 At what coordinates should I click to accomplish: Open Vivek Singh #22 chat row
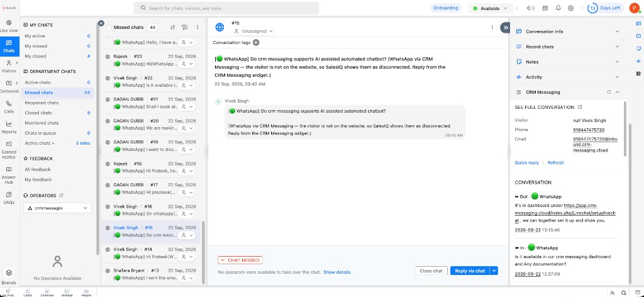point(151,81)
